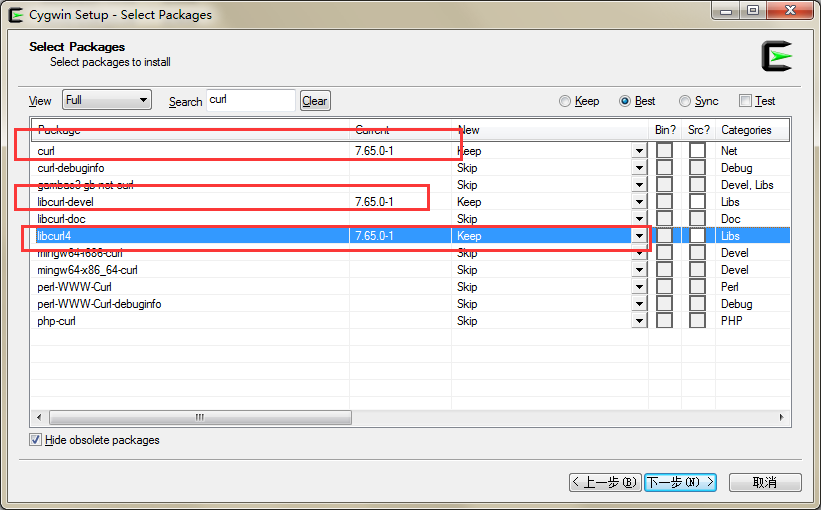Select the curl-debuginfo package row
Screen dimensions: 821x510
(x=410, y=168)
